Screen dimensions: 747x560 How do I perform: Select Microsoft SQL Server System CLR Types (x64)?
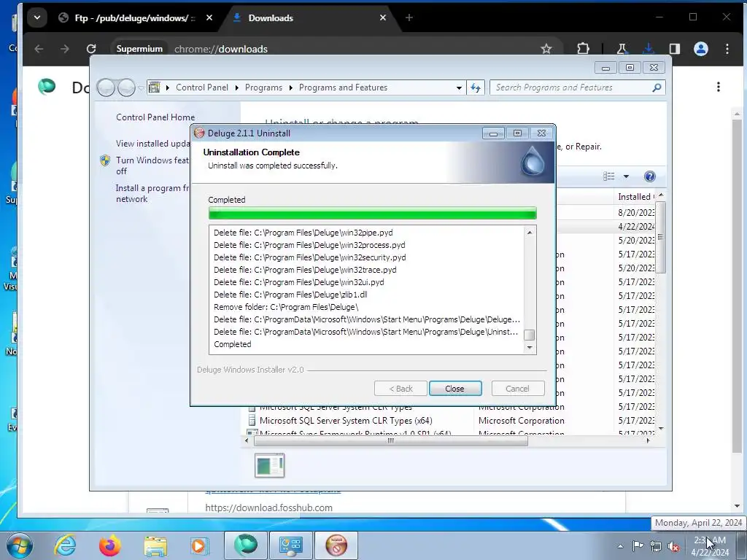point(346,421)
